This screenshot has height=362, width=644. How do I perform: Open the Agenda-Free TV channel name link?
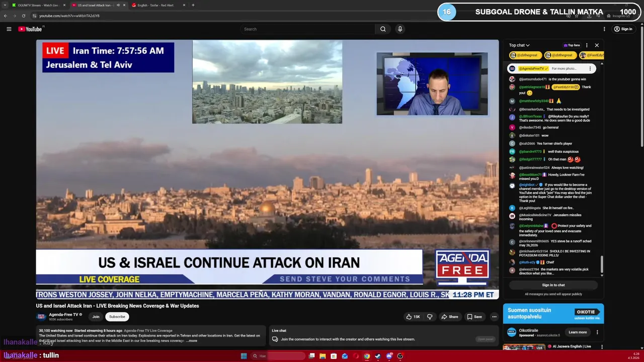tap(63, 315)
